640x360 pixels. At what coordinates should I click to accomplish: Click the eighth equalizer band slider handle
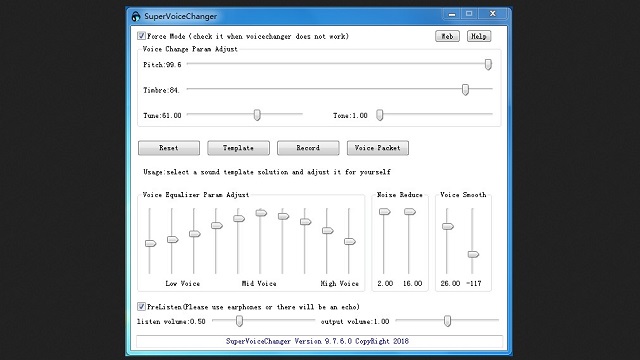pyautogui.click(x=305, y=222)
